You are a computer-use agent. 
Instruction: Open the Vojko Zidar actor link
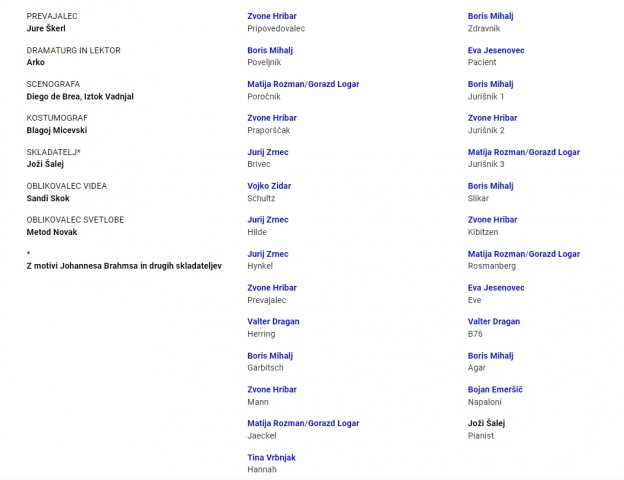tap(269, 186)
